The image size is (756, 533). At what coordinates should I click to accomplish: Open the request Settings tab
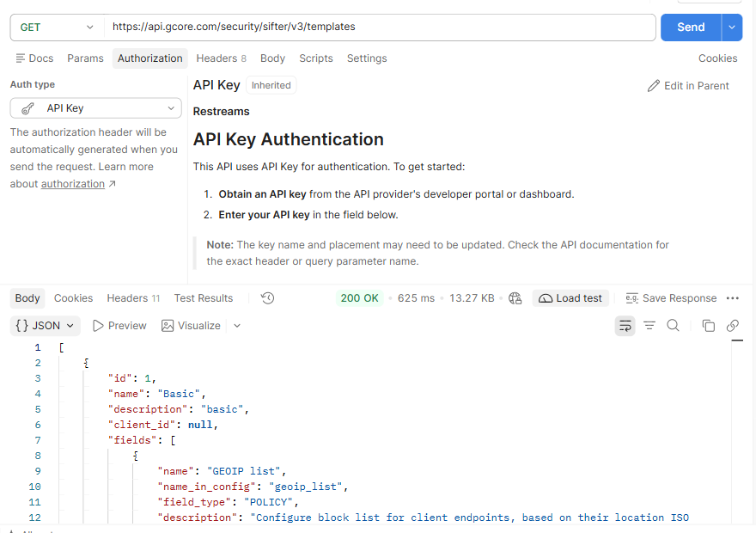(x=367, y=58)
